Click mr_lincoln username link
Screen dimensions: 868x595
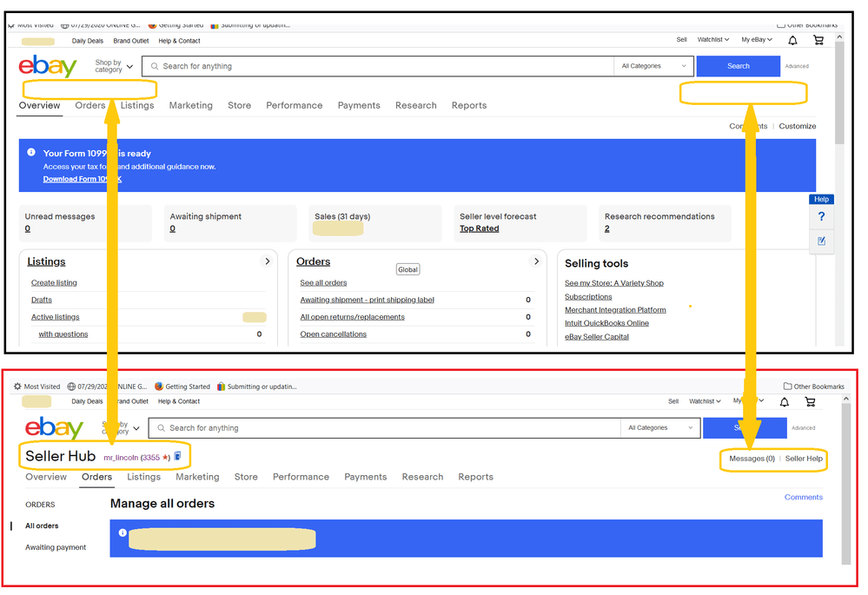(121, 458)
